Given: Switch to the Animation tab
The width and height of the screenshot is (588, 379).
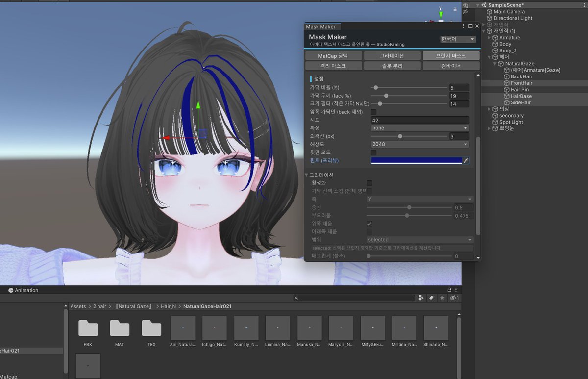Looking at the screenshot, I should click(23, 290).
